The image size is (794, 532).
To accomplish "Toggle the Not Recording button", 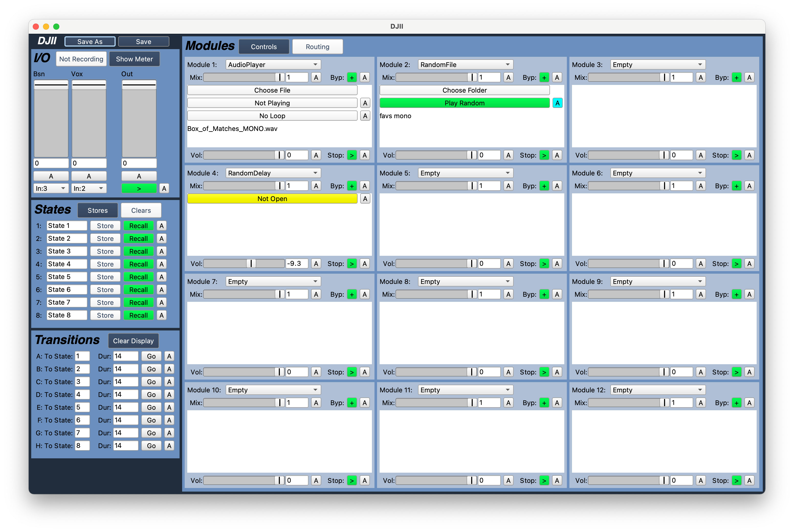I will [81, 59].
